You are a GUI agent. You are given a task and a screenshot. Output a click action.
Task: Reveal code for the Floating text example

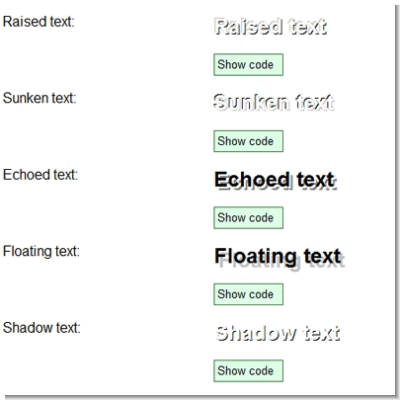[248, 294]
